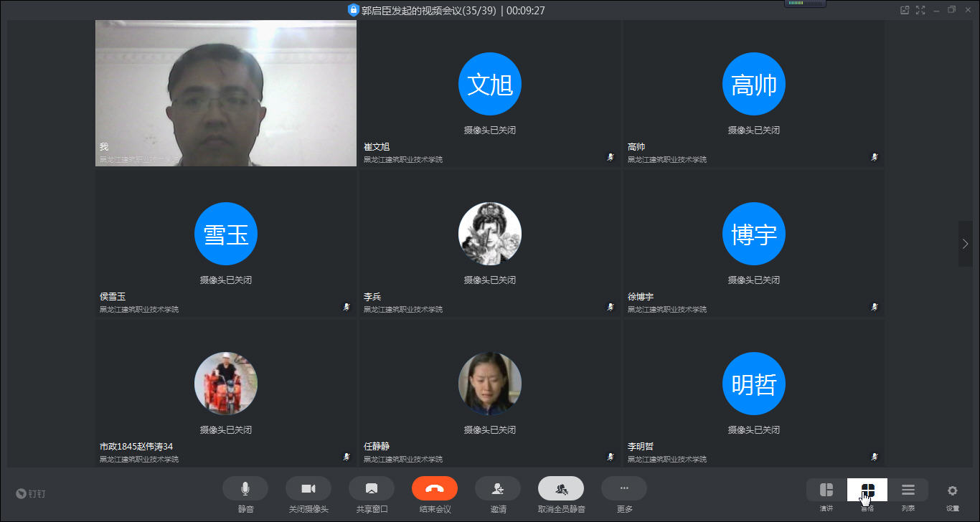Expand the right side panel chevron

click(x=965, y=244)
